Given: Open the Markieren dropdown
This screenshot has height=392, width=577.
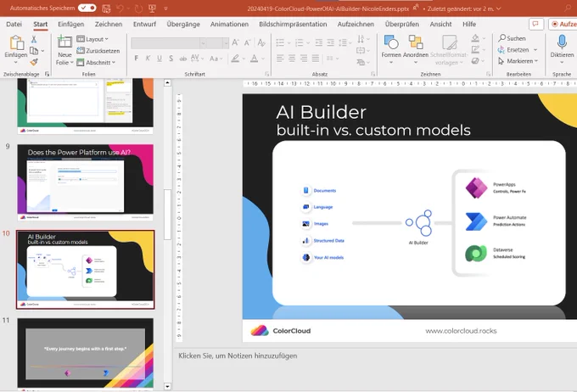Looking at the screenshot, I should pyautogui.click(x=518, y=61).
